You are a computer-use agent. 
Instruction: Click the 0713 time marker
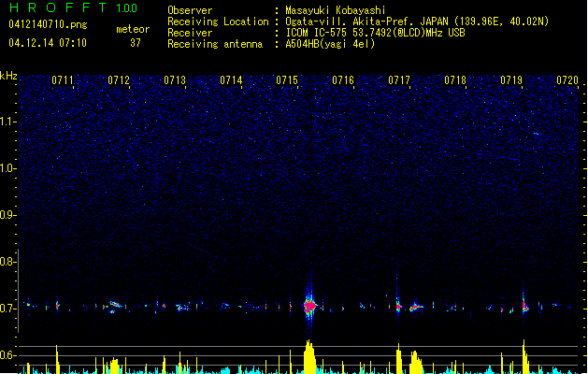click(x=175, y=80)
